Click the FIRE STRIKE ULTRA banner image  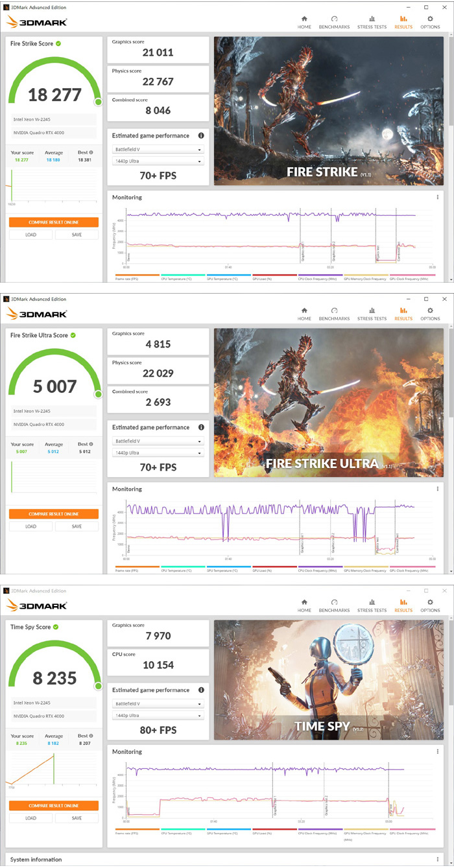(x=329, y=403)
